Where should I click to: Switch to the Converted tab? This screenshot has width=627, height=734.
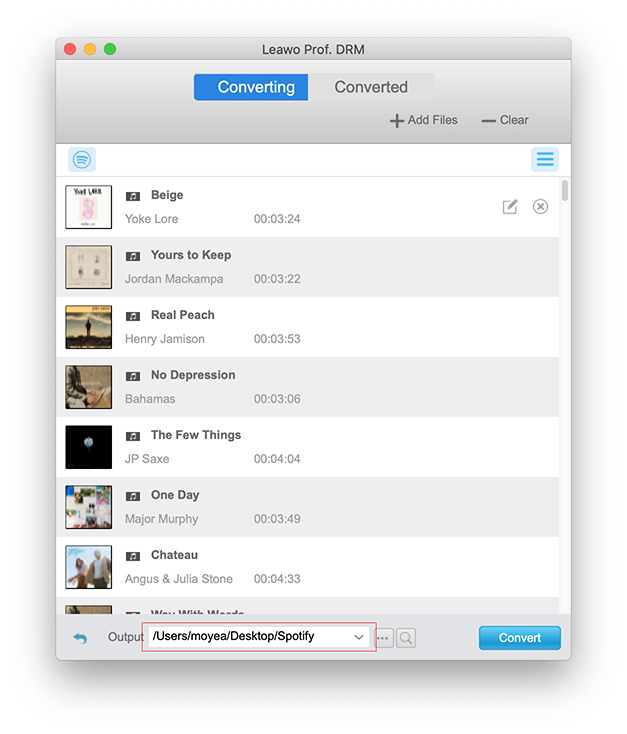click(371, 87)
